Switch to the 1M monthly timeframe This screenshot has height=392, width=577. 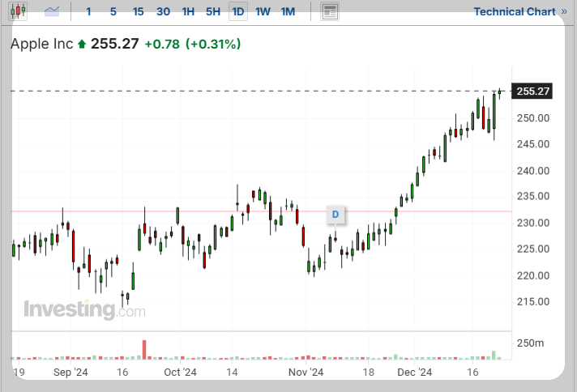(288, 12)
